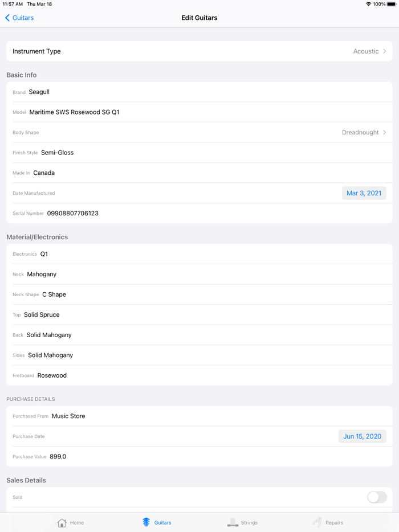Change the Purchase Date Jun 15, 2020
Viewport: 399px width, 532px height.
(x=362, y=436)
